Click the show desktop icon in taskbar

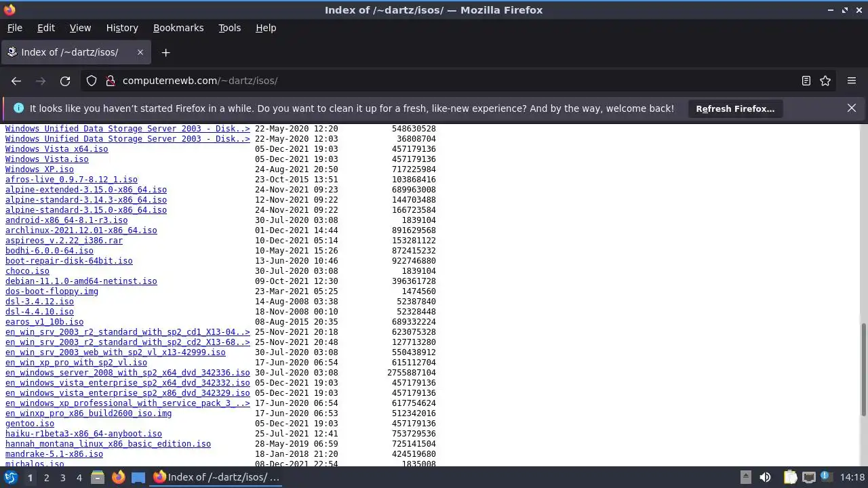point(138,477)
